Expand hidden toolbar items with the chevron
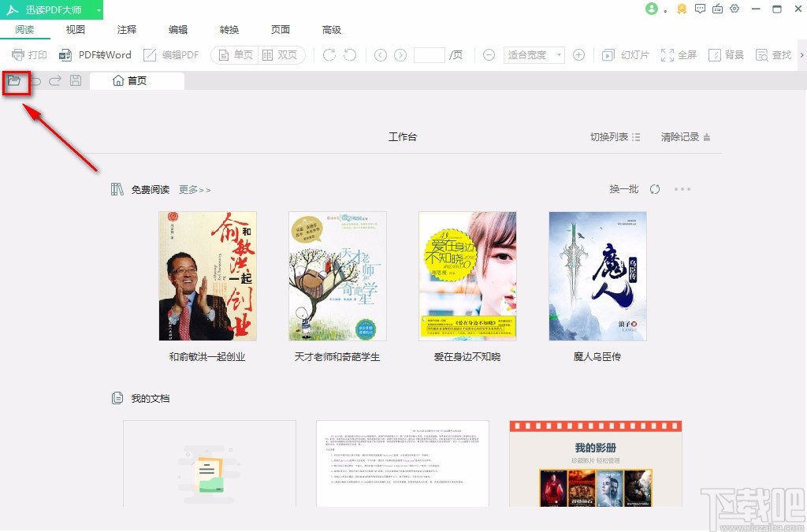Screen dimensions: 807x532 (801, 54)
